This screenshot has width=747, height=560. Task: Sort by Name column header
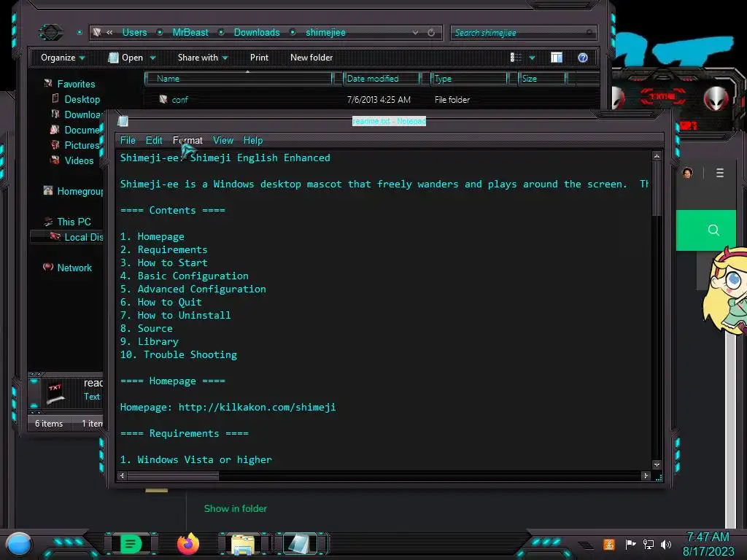click(x=239, y=79)
